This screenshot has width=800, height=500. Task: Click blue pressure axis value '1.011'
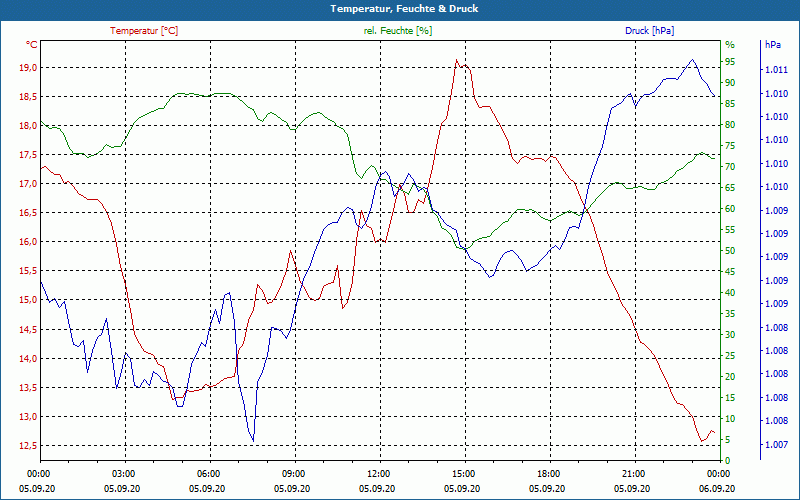(x=777, y=70)
